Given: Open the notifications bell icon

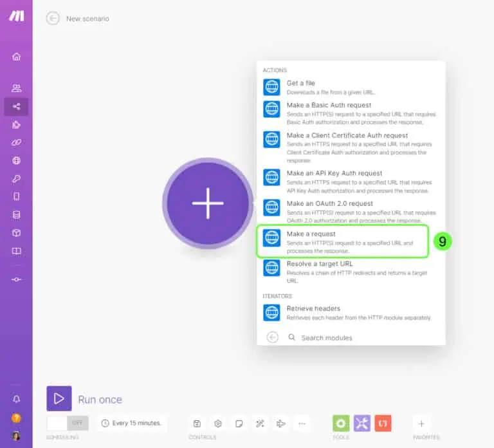Looking at the screenshot, I should pos(16,399).
